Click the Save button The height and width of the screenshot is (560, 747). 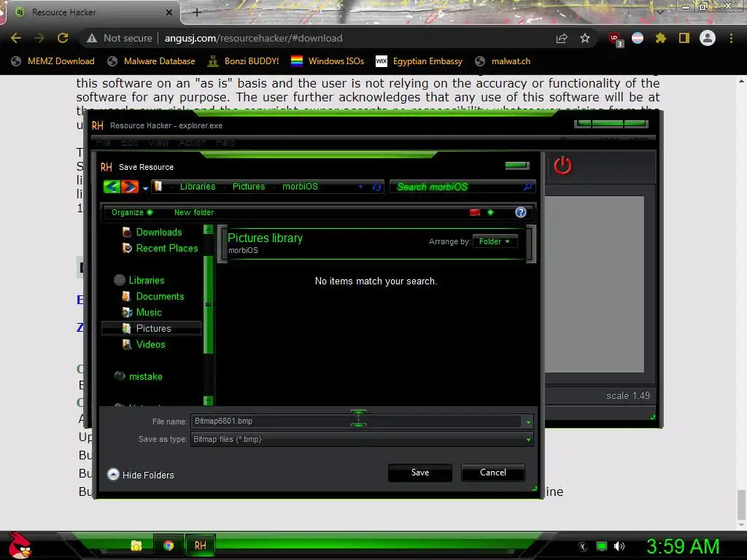click(x=419, y=472)
